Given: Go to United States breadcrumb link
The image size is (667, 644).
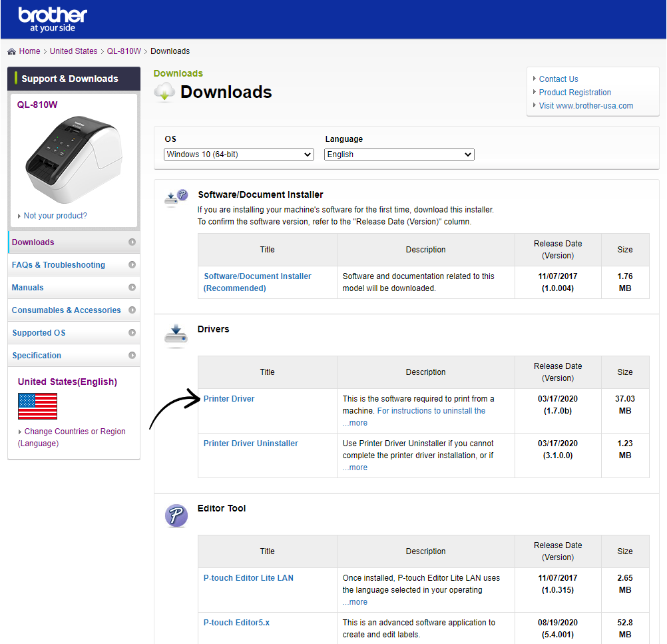Looking at the screenshot, I should point(74,51).
